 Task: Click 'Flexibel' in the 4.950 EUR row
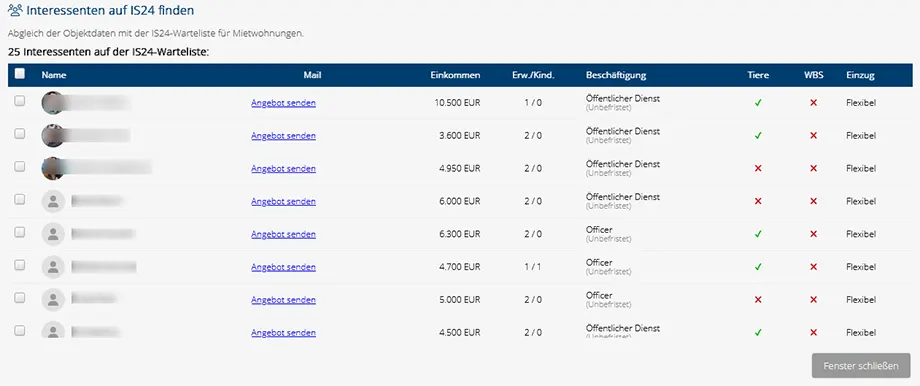(861, 168)
